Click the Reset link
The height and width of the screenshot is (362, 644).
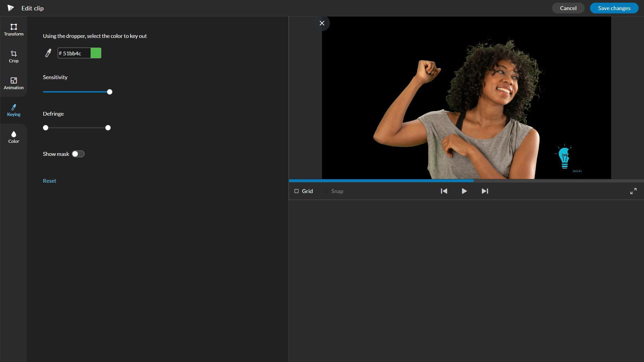pos(50,181)
